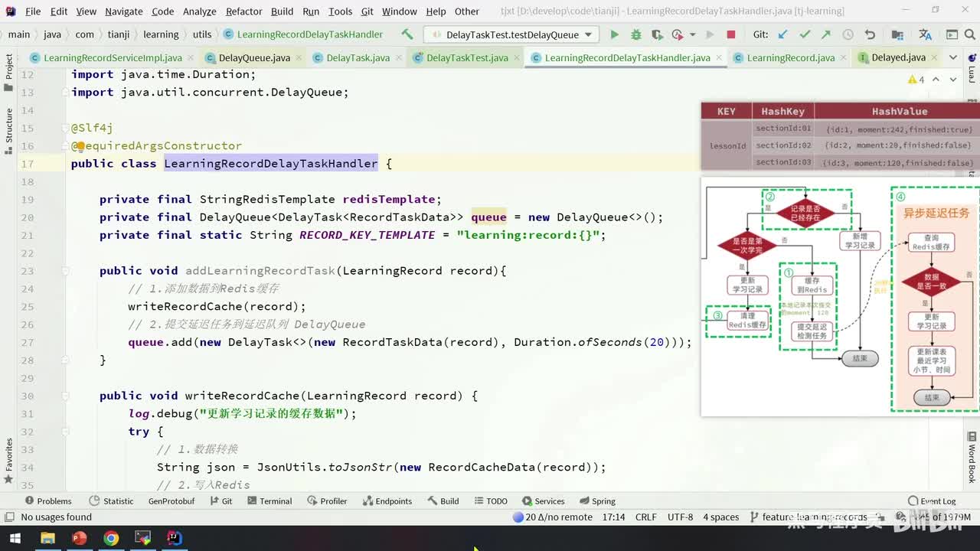This screenshot has width=980, height=551.
Task: Toggle the Favorites tool window
Action: 9,460
